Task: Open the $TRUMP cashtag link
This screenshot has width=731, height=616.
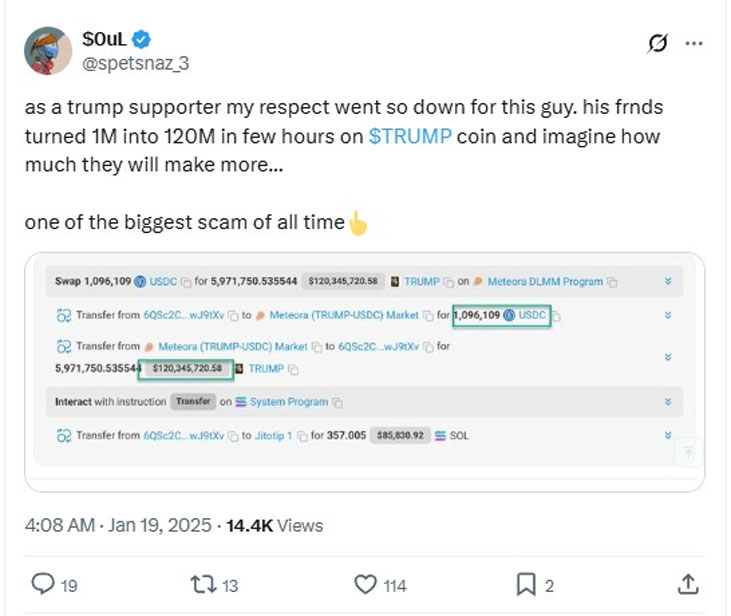Action: click(x=410, y=136)
